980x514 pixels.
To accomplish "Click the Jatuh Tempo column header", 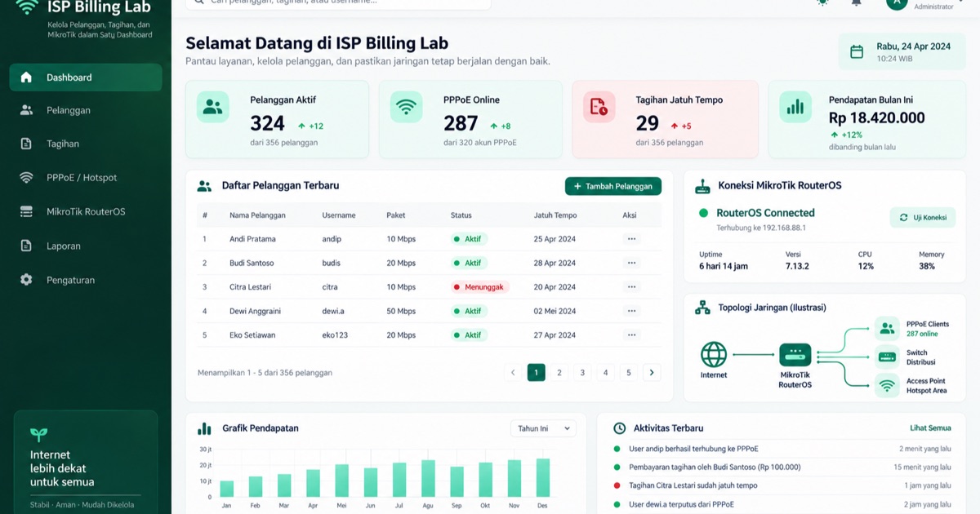I will (555, 215).
